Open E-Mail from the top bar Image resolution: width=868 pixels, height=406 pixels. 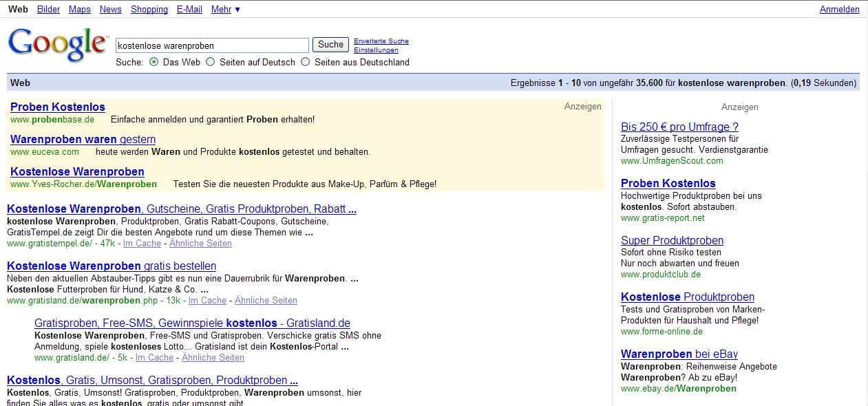click(x=189, y=9)
